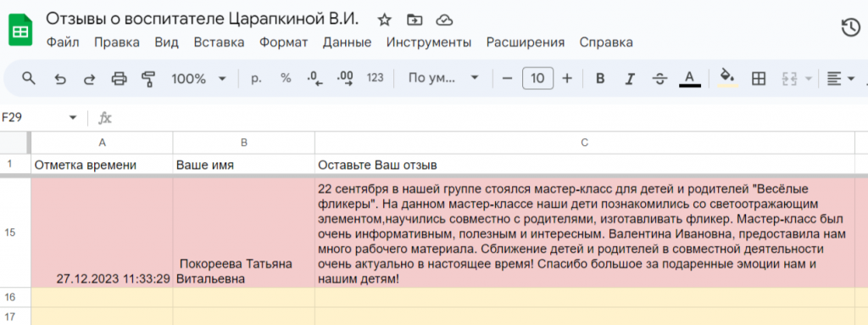Screen dimensions: 868x325
Task: Activate the paint format roller
Action: pos(147,79)
